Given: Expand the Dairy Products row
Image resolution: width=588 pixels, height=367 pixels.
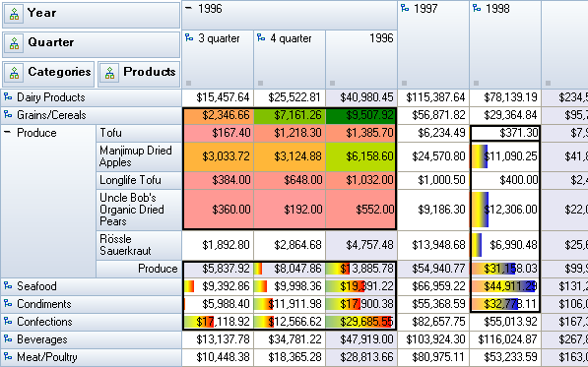Looking at the screenshot, I should pos(8,97).
